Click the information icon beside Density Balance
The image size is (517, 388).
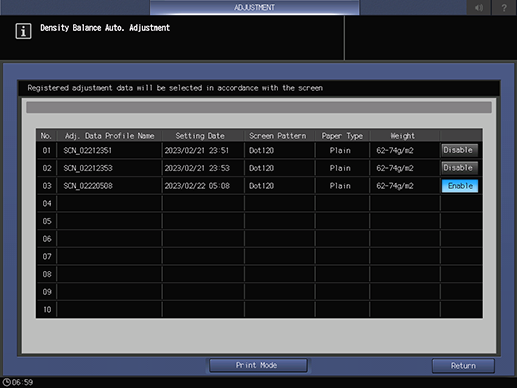23,31
